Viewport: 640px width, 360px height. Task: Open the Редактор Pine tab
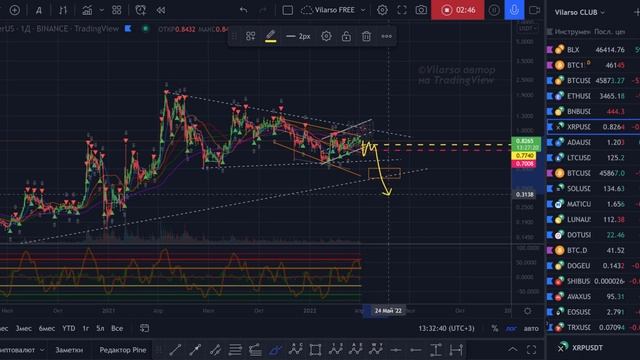click(x=123, y=350)
